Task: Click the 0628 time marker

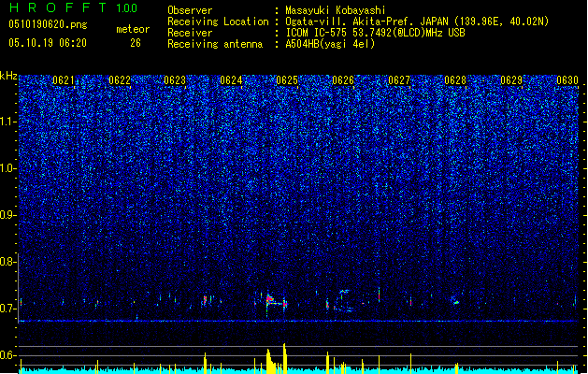Action: [x=455, y=80]
